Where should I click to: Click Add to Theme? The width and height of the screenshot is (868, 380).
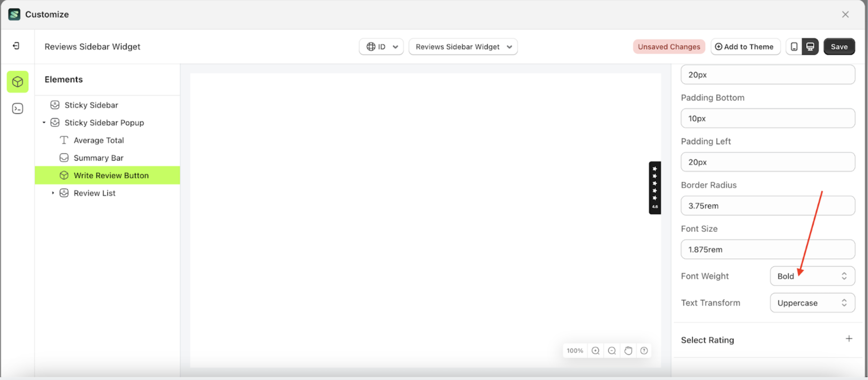[745, 46]
